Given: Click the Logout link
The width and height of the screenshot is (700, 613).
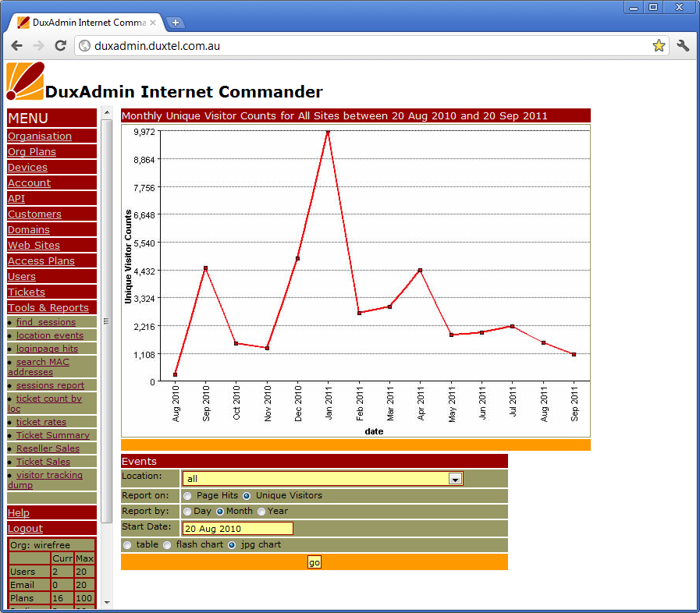Looking at the screenshot, I should (25, 529).
